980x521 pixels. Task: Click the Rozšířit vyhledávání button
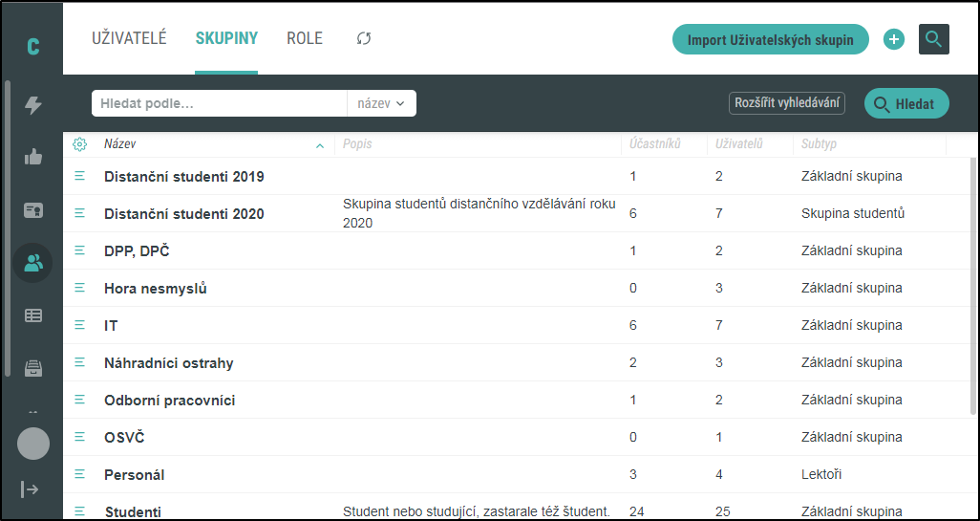(x=787, y=104)
